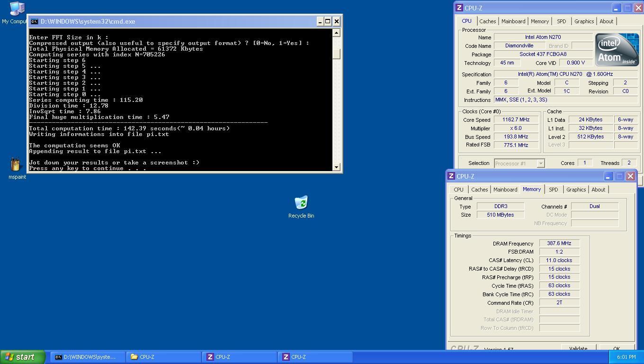Minimize the lower CPU-Z Memory window
This screenshot has height=364, width=644.
tap(608, 176)
